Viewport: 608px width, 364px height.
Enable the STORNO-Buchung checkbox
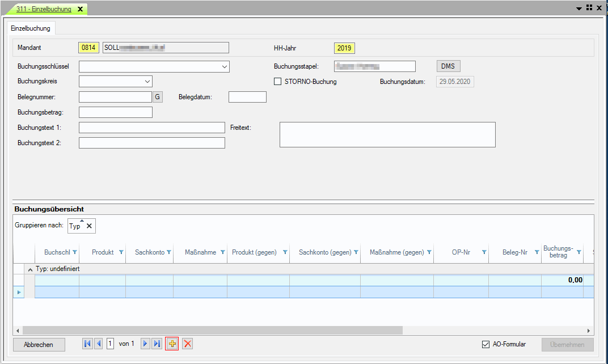(278, 82)
